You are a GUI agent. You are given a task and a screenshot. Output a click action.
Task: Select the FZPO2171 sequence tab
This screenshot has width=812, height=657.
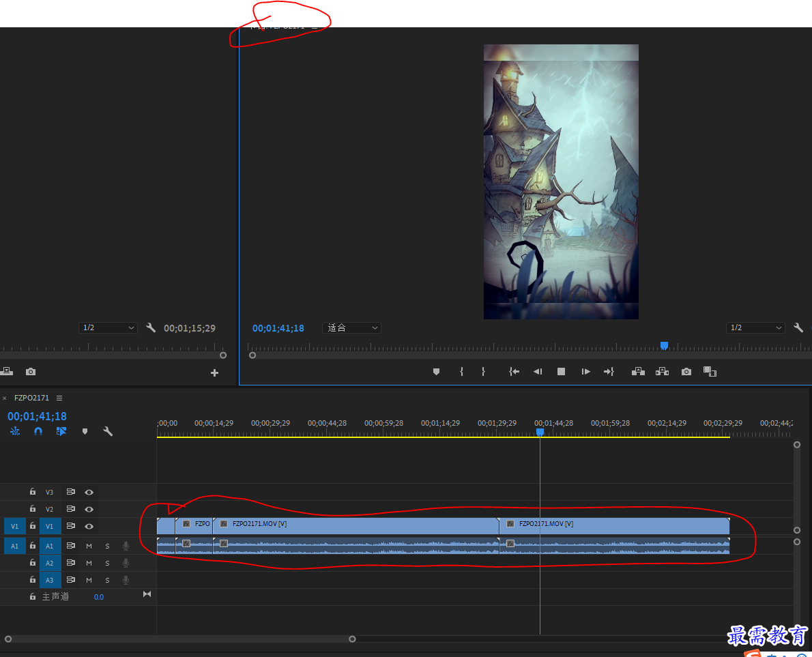[31, 398]
